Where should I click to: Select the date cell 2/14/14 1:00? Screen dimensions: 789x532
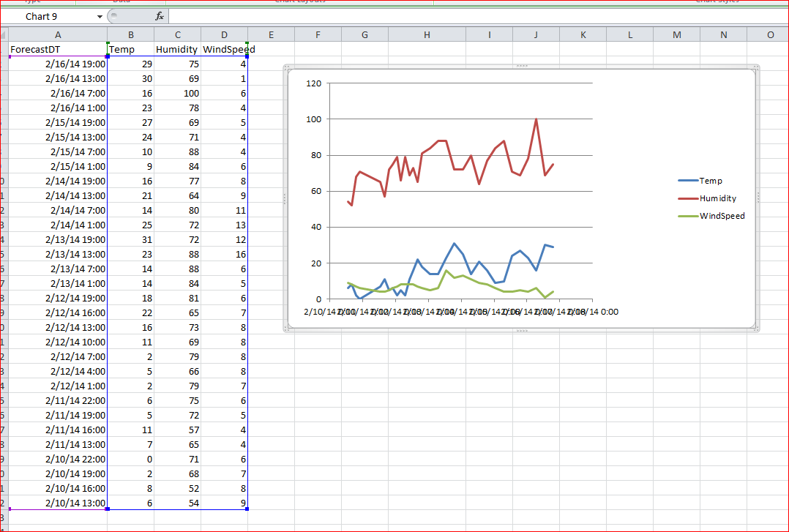pyautogui.click(x=58, y=225)
